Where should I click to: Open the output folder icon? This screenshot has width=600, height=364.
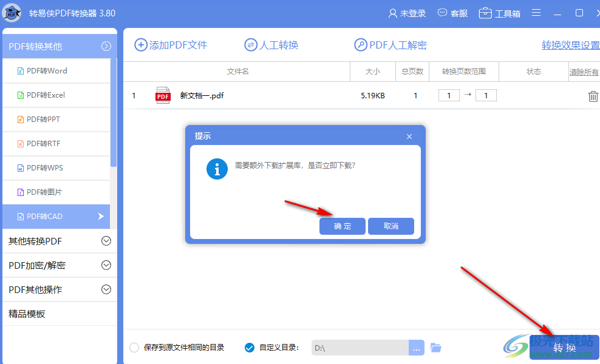(x=436, y=348)
